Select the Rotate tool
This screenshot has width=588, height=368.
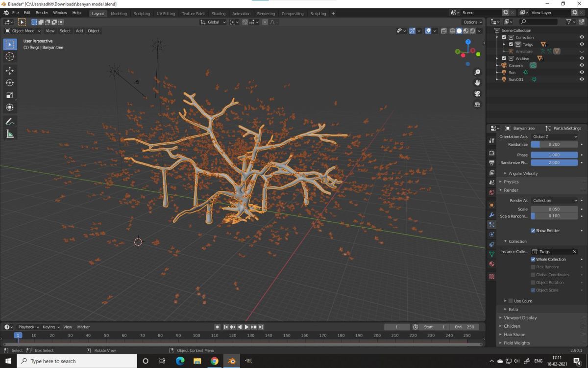tap(10, 83)
